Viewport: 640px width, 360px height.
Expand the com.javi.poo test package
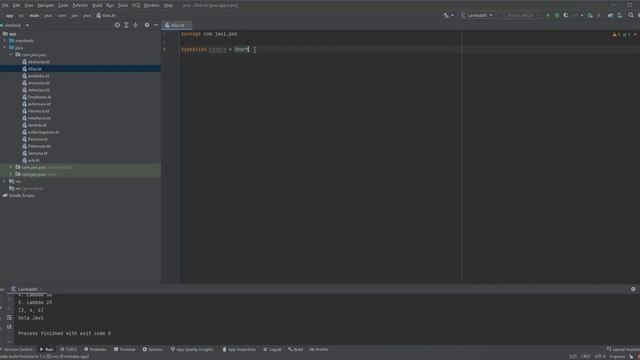[x=11, y=174]
